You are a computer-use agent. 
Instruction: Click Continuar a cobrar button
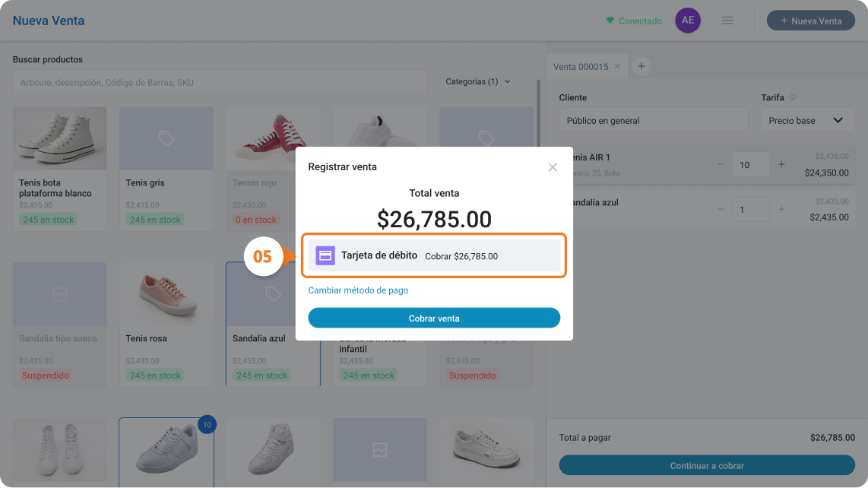click(707, 465)
